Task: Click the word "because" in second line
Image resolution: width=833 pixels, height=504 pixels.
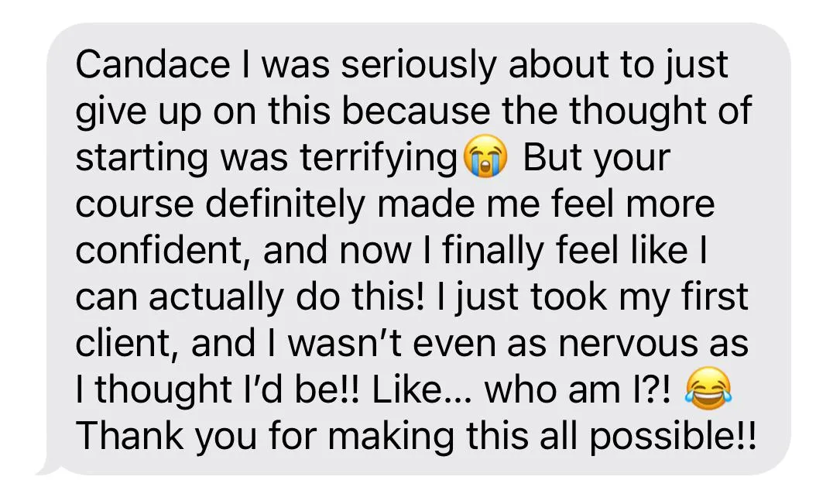Action: point(416,111)
